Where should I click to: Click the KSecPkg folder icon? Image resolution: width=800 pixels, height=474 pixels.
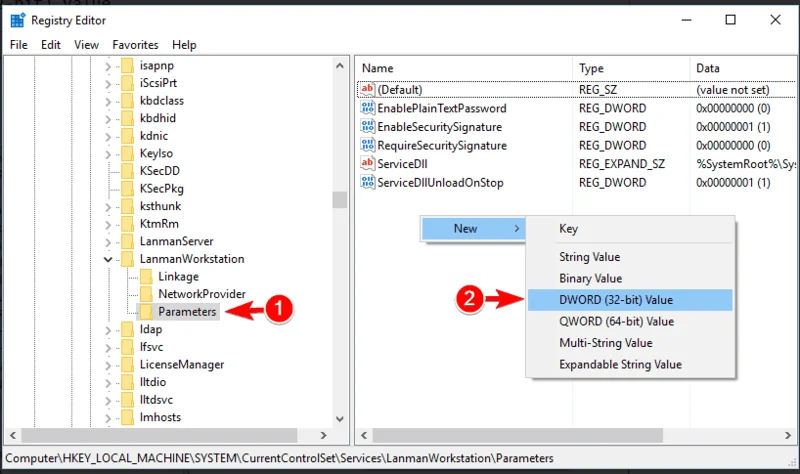pos(128,188)
